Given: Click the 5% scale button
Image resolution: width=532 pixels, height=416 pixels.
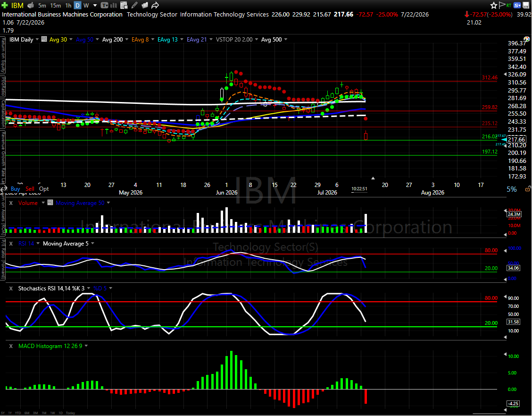Looking at the screenshot, I should coord(512,189).
